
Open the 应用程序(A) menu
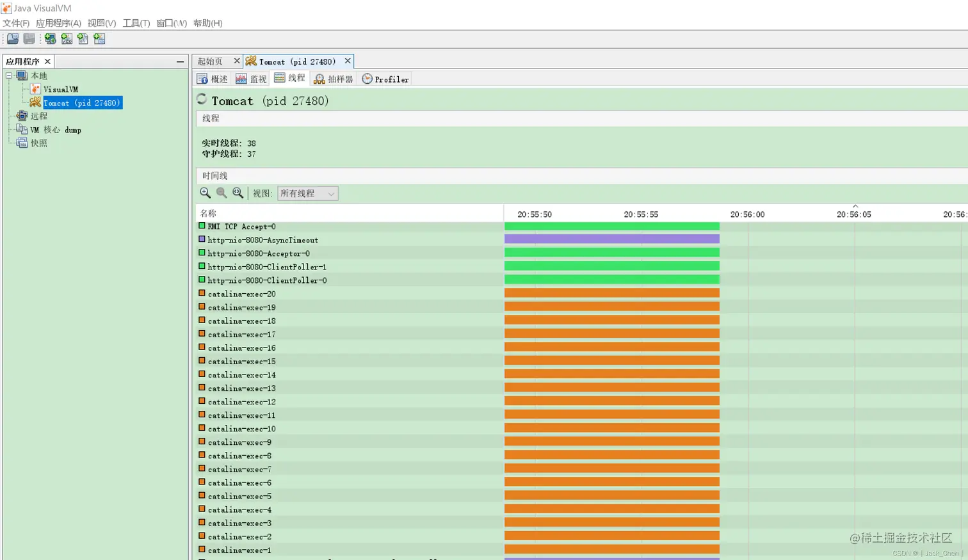(58, 23)
